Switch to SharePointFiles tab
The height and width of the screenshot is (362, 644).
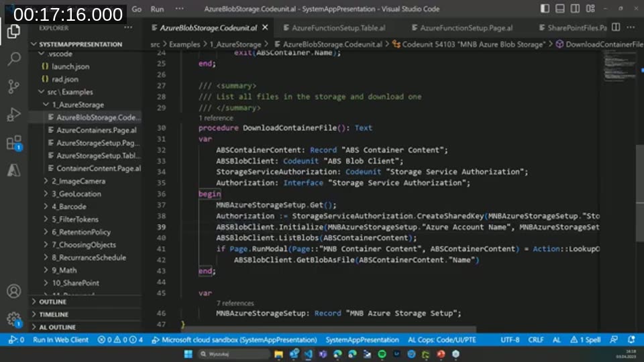(x=572, y=28)
